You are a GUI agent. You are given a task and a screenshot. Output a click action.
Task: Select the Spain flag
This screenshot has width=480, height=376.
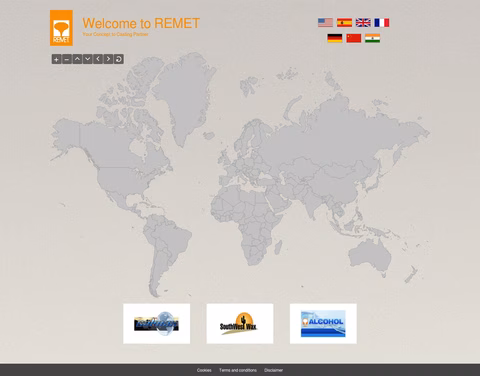[344, 23]
